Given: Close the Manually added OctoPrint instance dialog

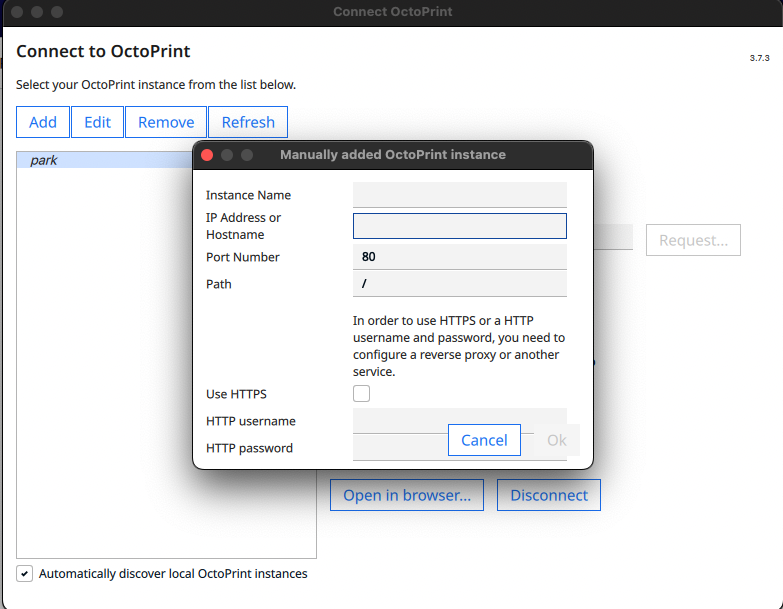Looking at the screenshot, I should 207,155.
